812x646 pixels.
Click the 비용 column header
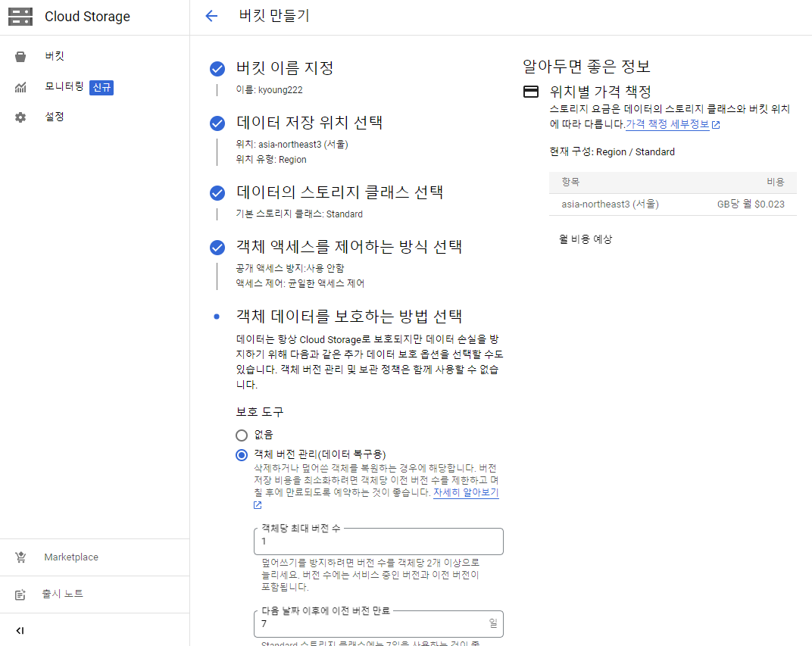775,182
